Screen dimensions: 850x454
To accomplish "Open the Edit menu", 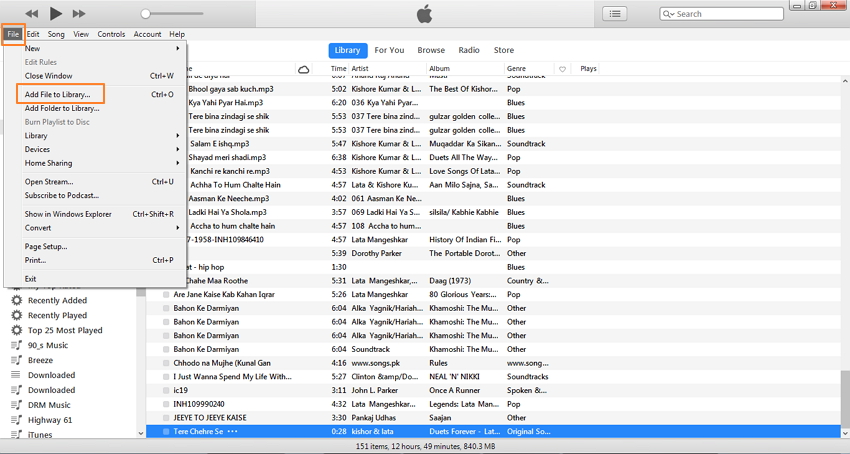I will click(33, 34).
